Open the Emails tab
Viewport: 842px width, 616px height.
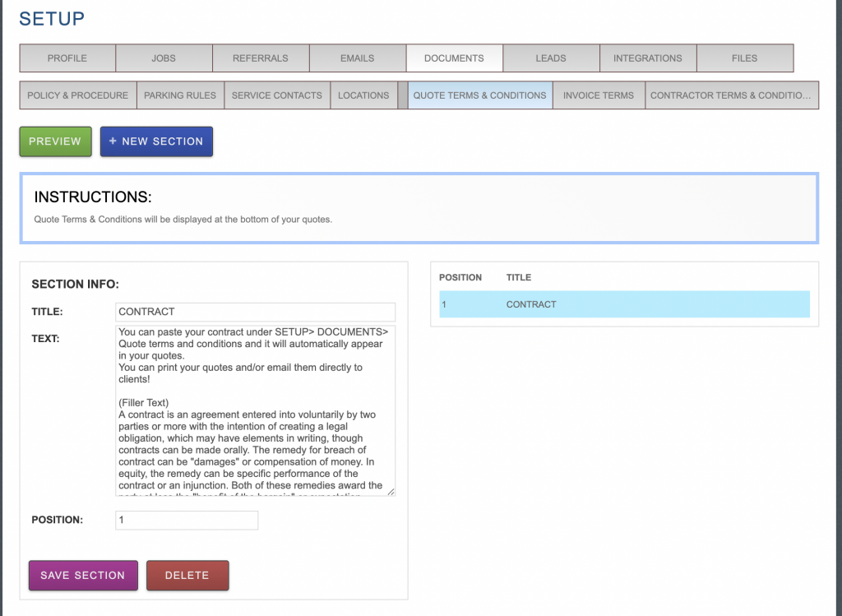358,58
